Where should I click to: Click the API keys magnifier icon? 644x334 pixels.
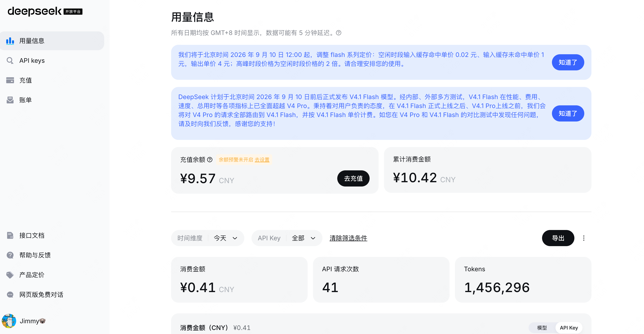10,60
